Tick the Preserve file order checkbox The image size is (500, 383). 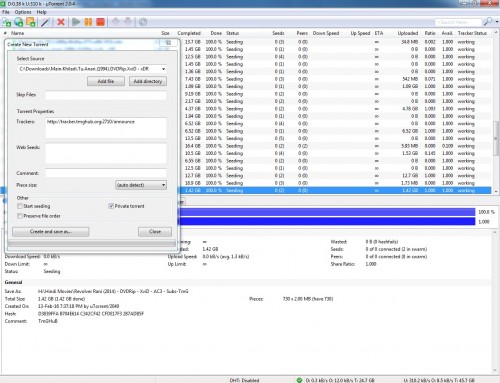click(x=20, y=216)
